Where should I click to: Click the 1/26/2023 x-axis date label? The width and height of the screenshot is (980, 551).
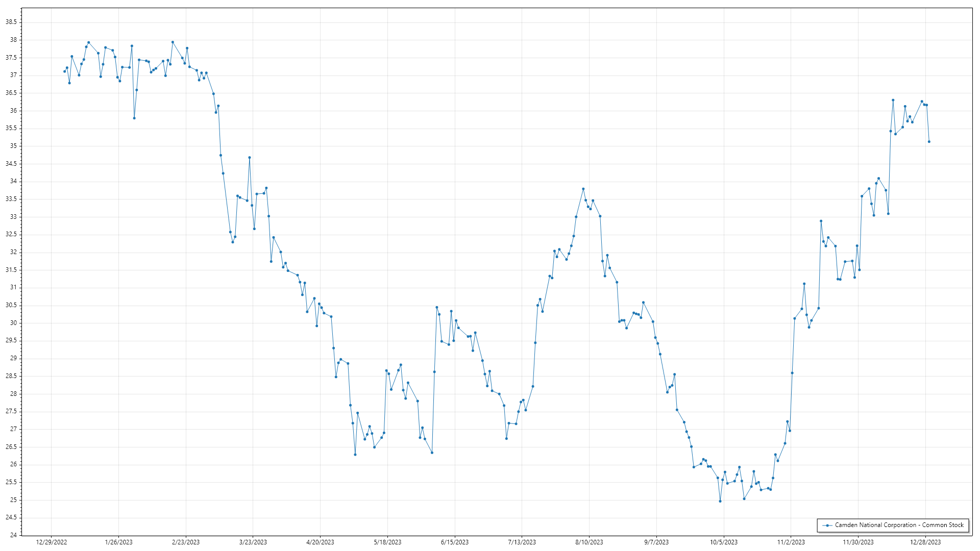click(118, 542)
